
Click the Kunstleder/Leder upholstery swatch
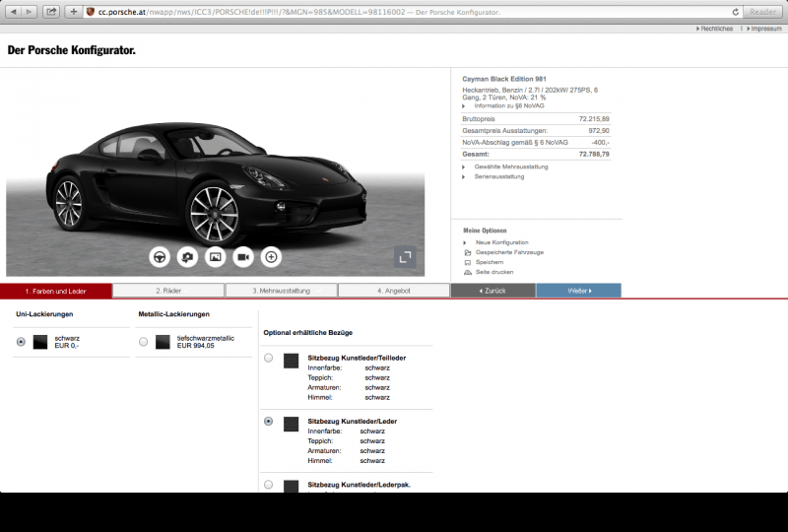click(x=291, y=424)
